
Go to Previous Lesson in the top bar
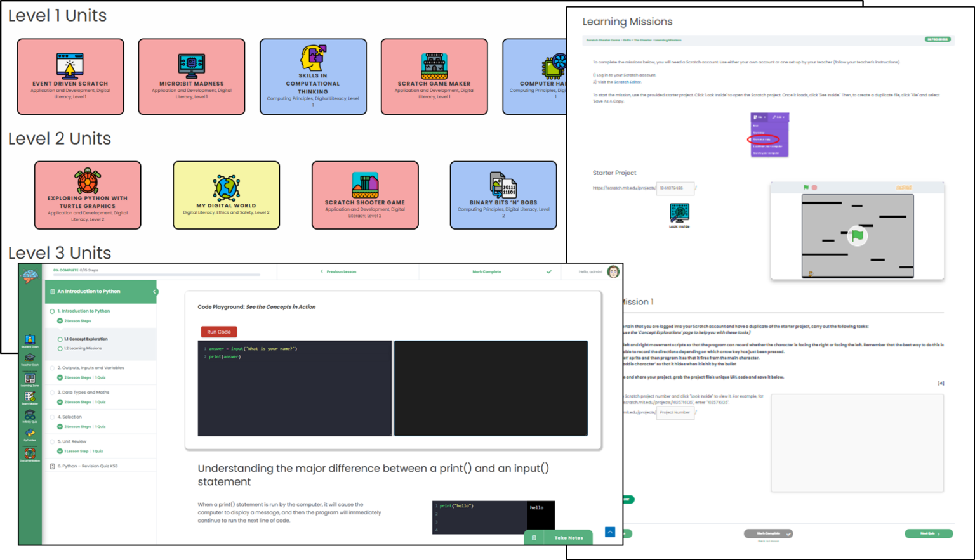coord(340,271)
